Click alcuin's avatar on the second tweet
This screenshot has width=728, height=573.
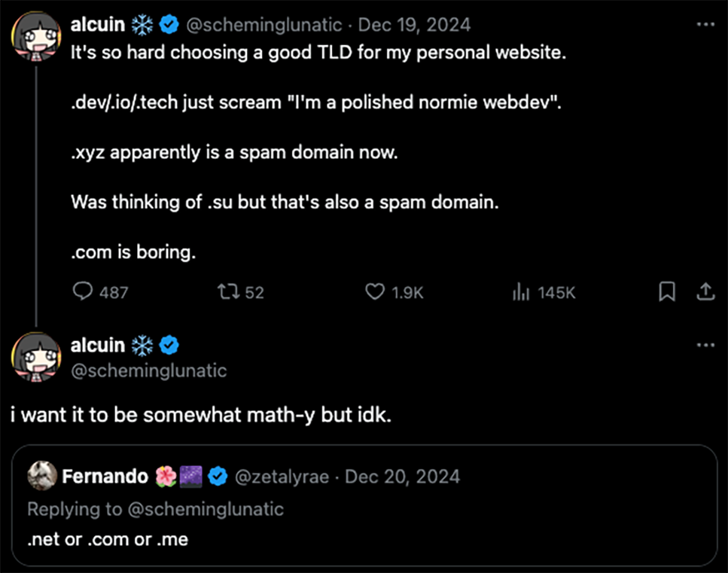click(35, 355)
